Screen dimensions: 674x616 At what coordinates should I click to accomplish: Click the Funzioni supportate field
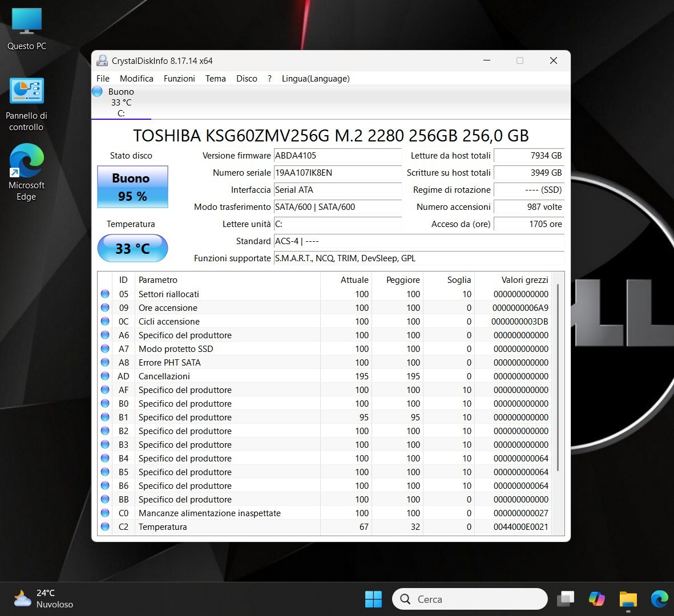[x=419, y=258]
